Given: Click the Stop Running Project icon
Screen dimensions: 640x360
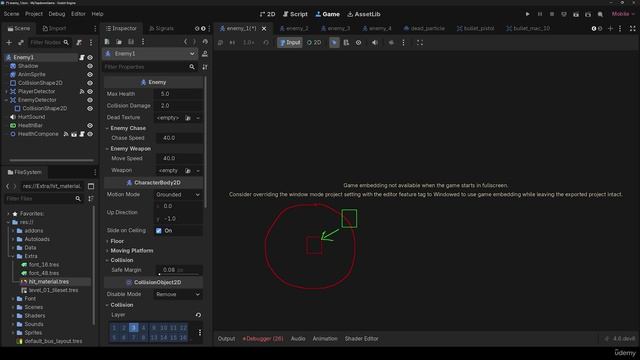Looking at the screenshot, I should coord(552,14).
